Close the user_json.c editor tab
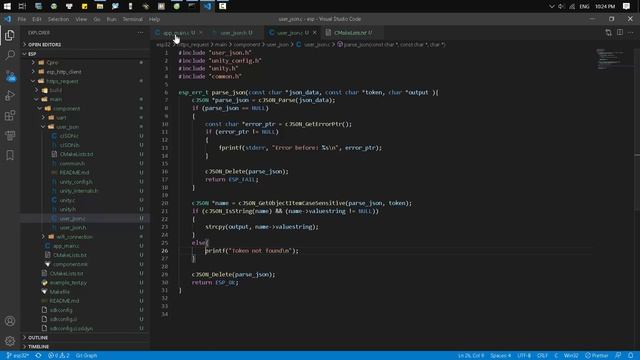Image resolution: width=640 pixels, height=360 pixels. 315,33
